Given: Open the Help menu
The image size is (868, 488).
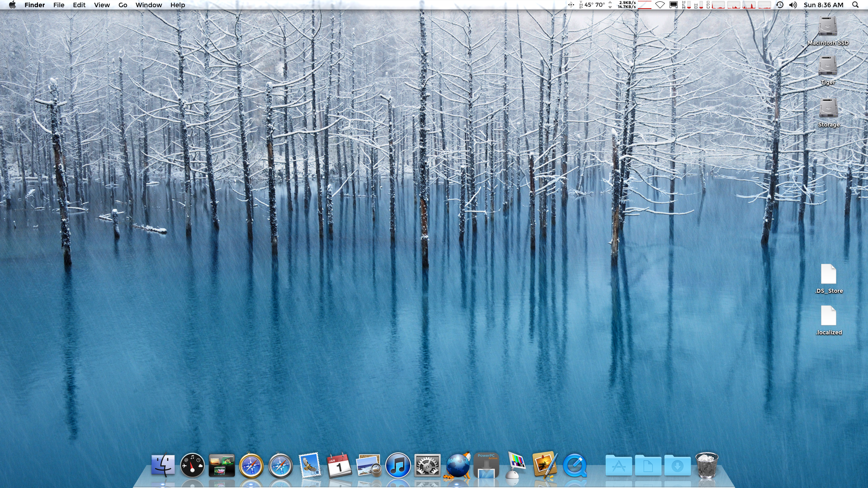Looking at the screenshot, I should point(178,5).
